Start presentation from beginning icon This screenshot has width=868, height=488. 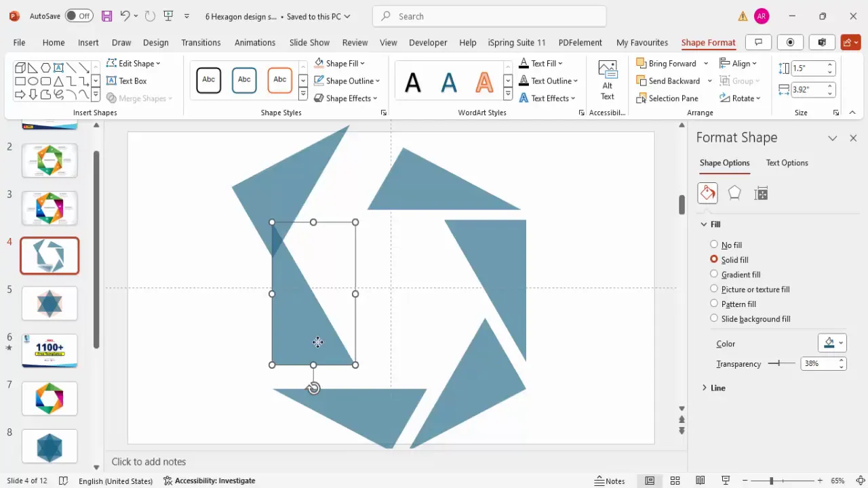(168, 16)
